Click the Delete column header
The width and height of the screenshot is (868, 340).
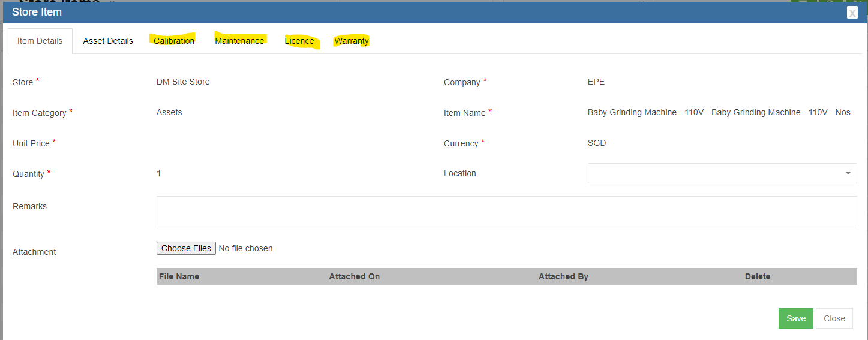757,276
